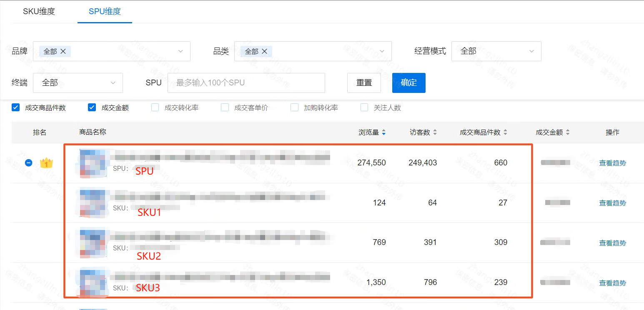Screen dimensions: 644x310
Task: Uncheck the 成交商品件数 checkbox
Action: coord(16,107)
